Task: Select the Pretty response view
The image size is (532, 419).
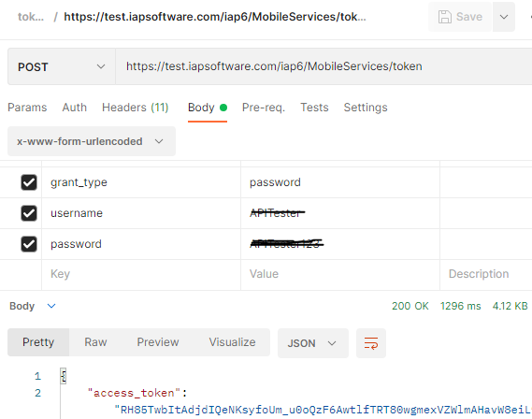Action: coord(38,342)
